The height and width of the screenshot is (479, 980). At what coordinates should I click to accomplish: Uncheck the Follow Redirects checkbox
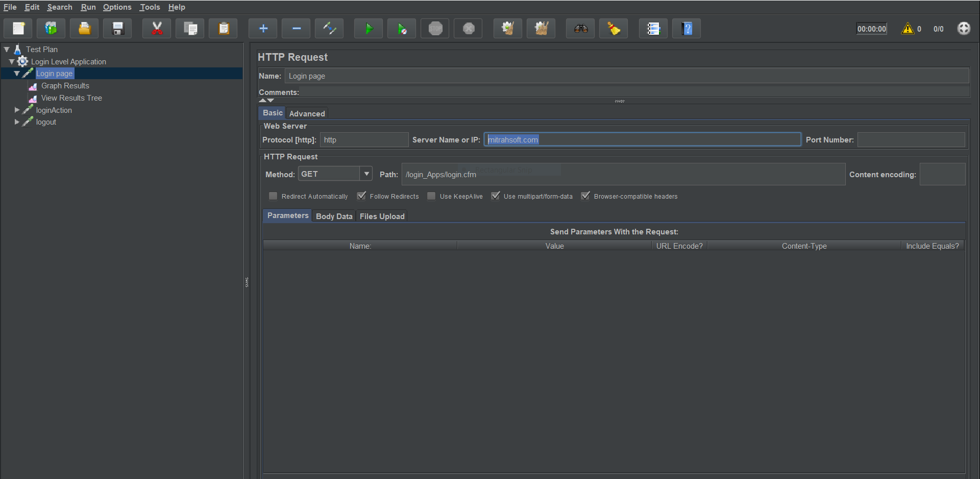[361, 196]
